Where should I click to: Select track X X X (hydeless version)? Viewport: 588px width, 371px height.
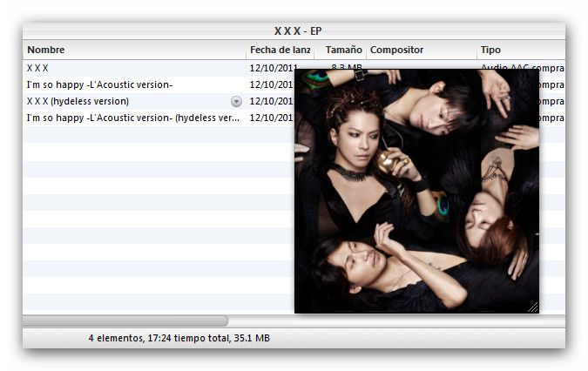point(78,101)
